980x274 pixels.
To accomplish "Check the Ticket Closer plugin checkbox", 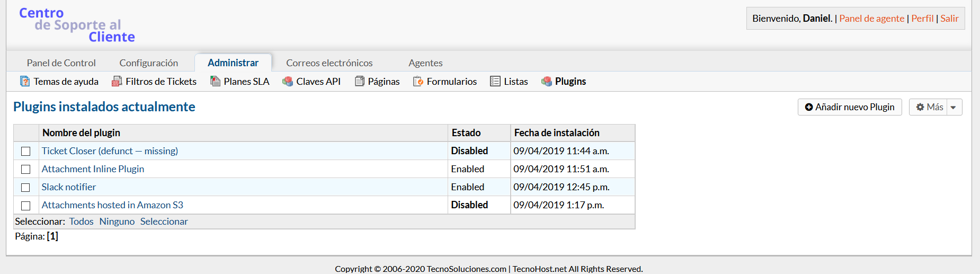I will pos(25,152).
